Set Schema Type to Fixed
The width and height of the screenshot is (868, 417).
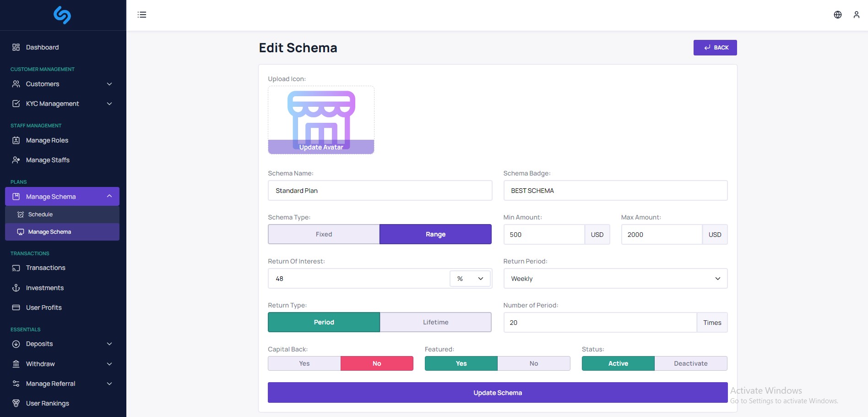point(324,234)
